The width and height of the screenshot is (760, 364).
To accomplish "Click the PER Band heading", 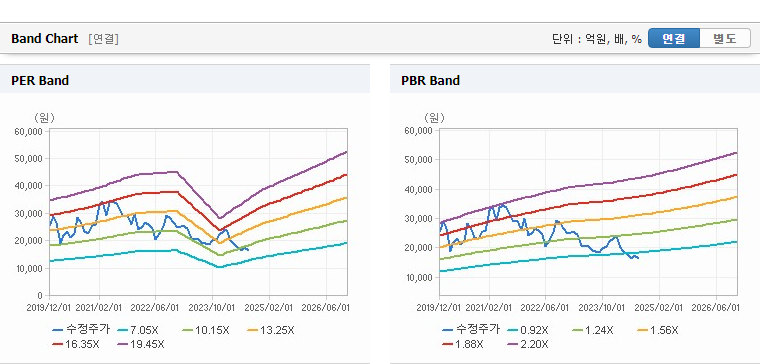I will (x=40, y=80).
